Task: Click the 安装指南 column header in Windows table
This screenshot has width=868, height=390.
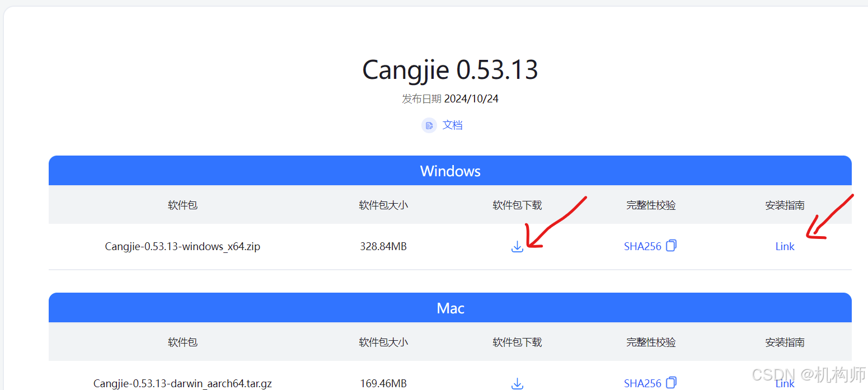Action: click(785, 205)
